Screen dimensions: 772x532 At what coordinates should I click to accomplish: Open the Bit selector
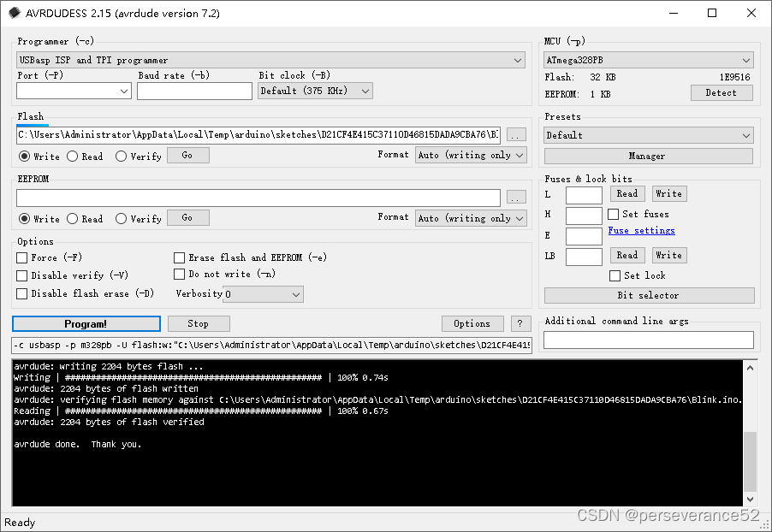click(649, 295)
